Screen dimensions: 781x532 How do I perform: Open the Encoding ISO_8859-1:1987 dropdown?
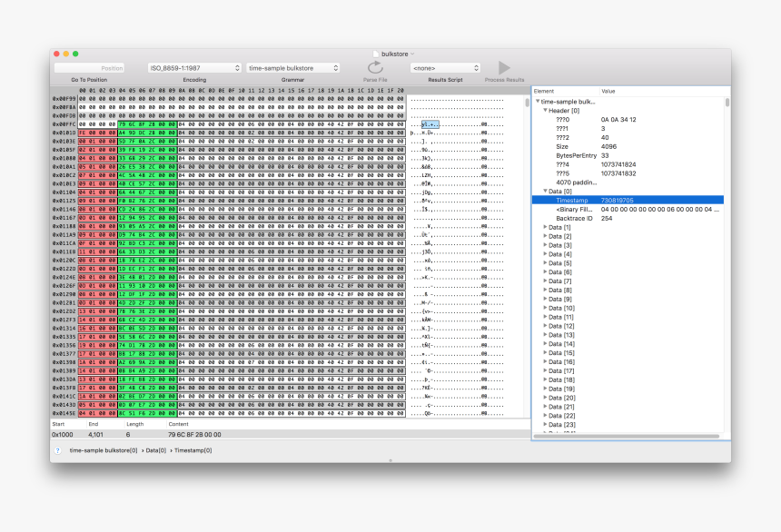pyautogui.click(x=194, y=68)
